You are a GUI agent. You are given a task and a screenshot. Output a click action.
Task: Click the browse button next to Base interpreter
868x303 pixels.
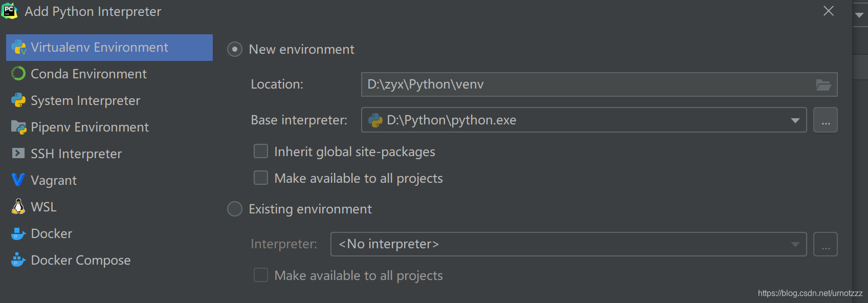click(x=826, y=120)
